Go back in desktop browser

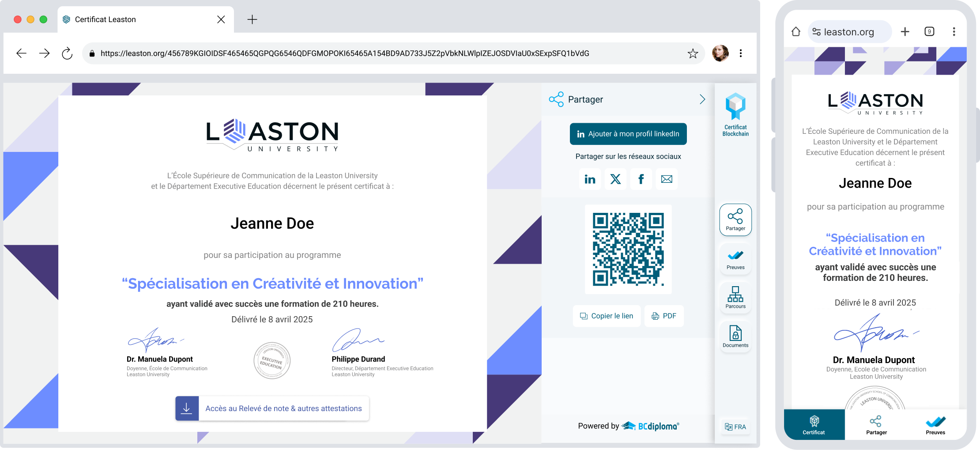(21, 53)
